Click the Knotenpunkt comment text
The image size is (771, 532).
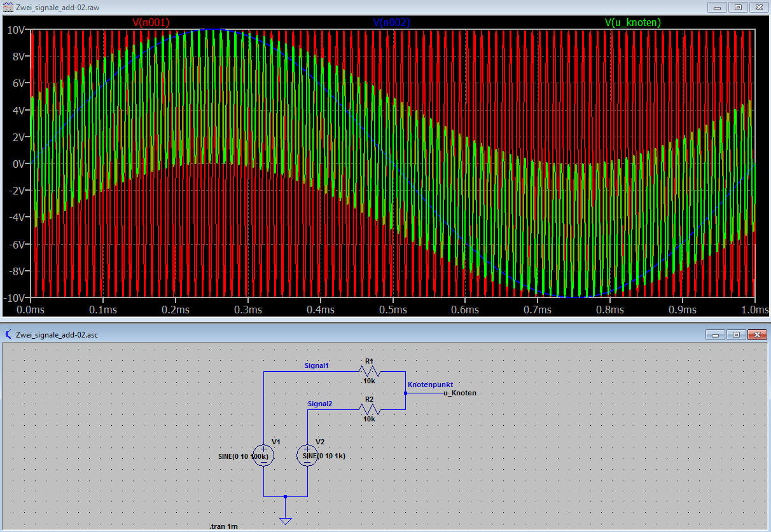[x=430, y=385]
